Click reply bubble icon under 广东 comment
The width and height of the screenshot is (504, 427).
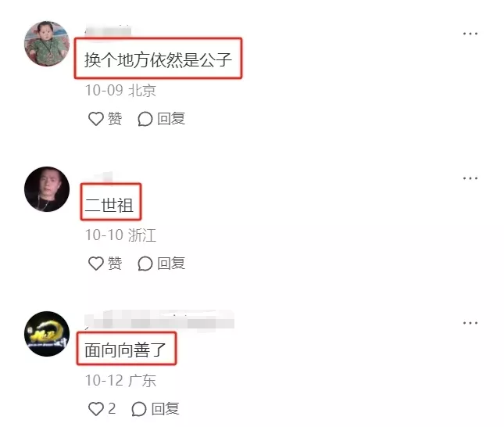(x=139, y=409)
